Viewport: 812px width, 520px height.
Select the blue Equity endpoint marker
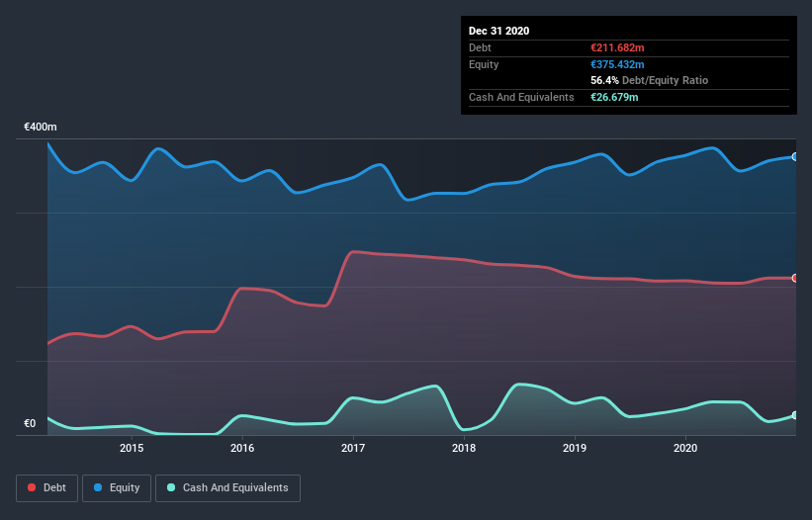pyautogui.click(x=795, y=157)
